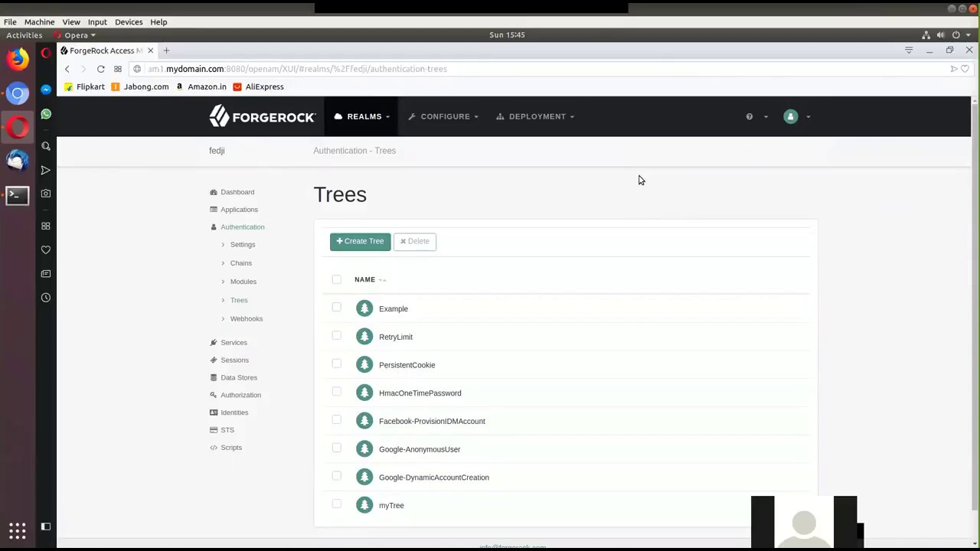Open the Flipkart bookmark
The height and width of the screenshot is (551, 980).
pos(84,86)
